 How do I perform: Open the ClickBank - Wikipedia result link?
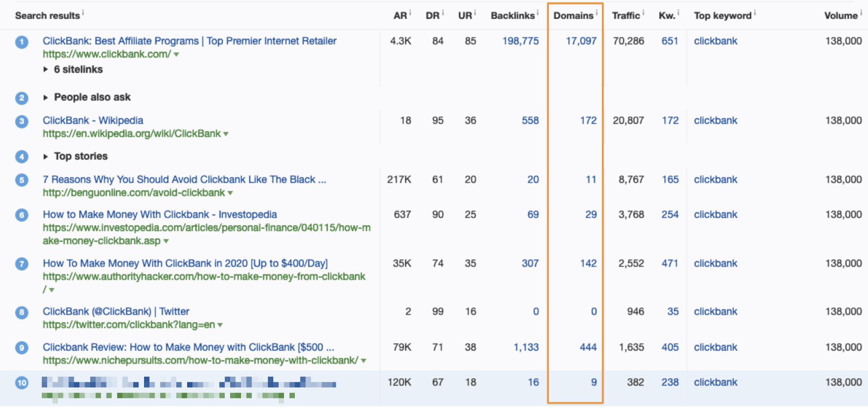click(92, 120)
